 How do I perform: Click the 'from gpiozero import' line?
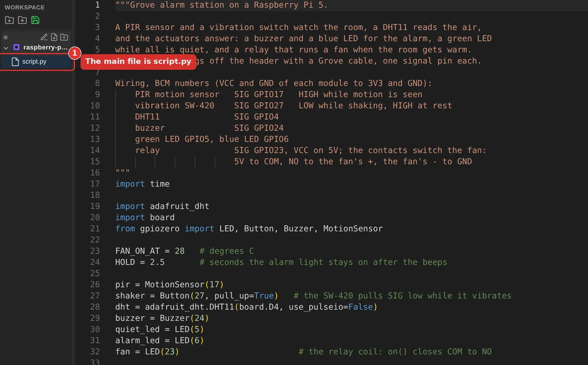tap(249, 228)
